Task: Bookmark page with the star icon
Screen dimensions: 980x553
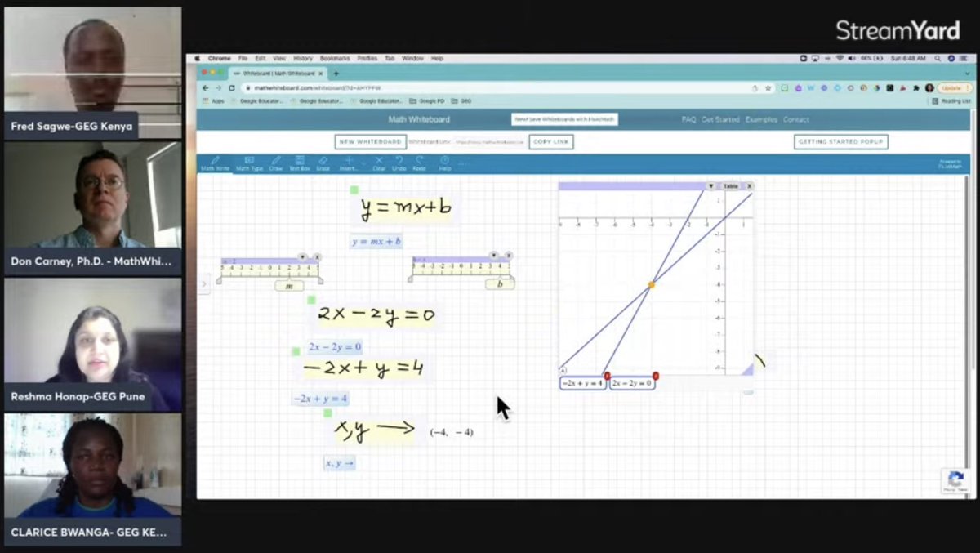Action: (768, 87)
